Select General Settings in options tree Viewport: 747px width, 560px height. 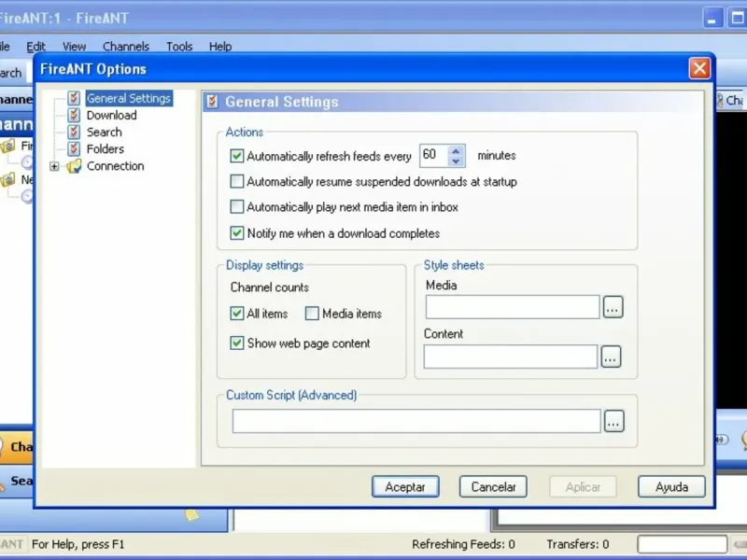pos(129,98)
